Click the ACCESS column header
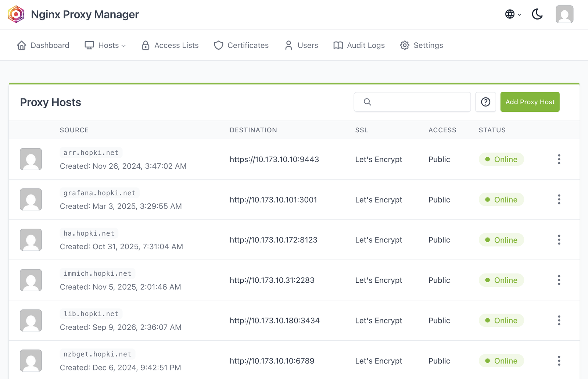The width and height of the screenshot is (588, 379). [x=442, y=130]
